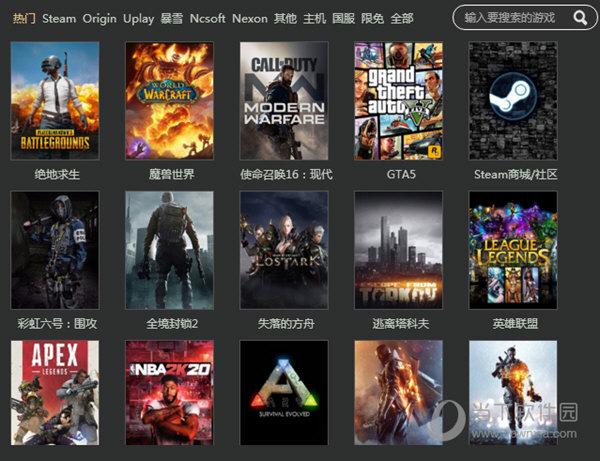Viewport: 600px width, 461px height.
Task: Click the 失落的方舟 title label
Action: coord(286,324)
